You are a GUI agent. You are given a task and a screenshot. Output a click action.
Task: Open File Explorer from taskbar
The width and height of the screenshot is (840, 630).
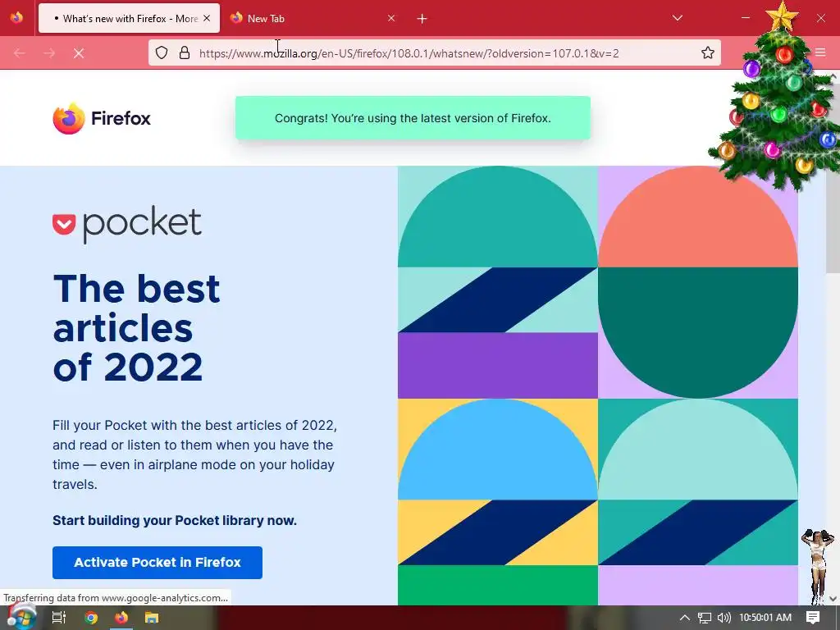click(x=152, y=618)
